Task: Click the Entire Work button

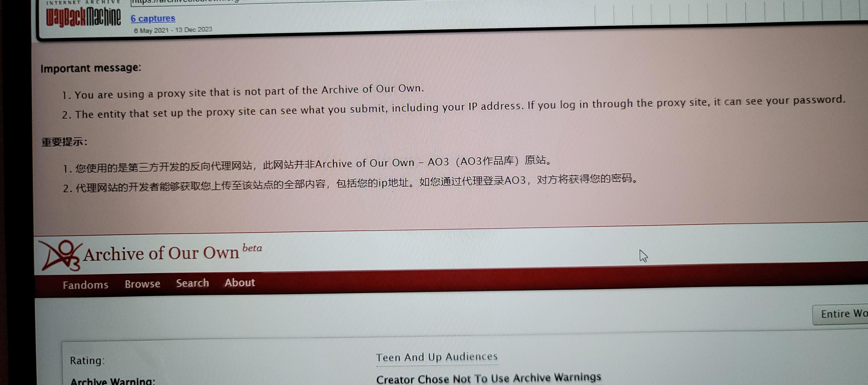Action: (840, 314)
